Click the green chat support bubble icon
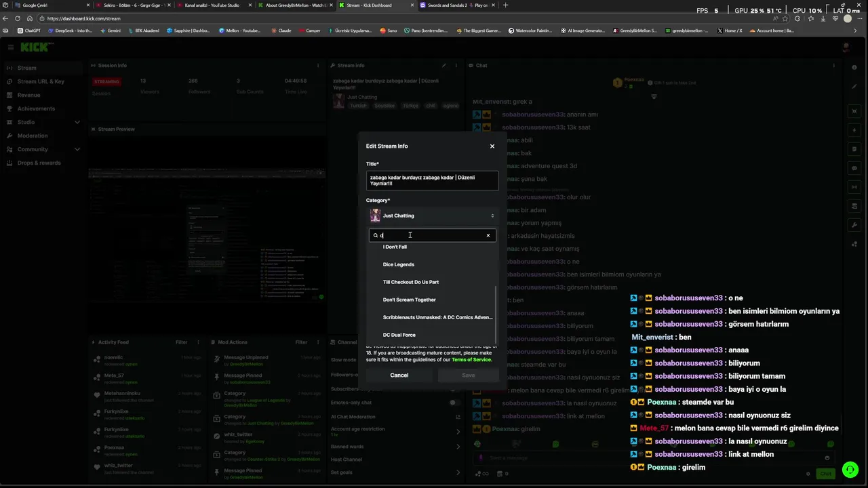 click(x=850, y=470)
